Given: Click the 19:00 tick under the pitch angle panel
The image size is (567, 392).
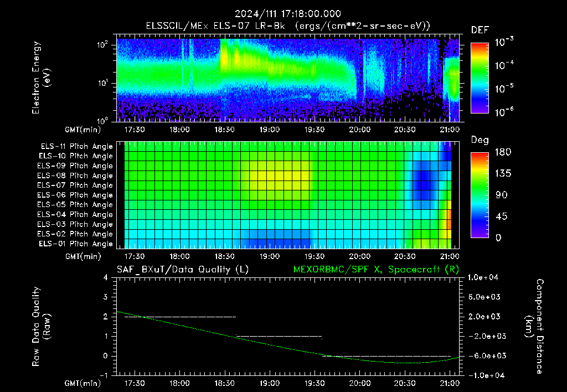Looking at the screenshot, I should coord(270,256).
